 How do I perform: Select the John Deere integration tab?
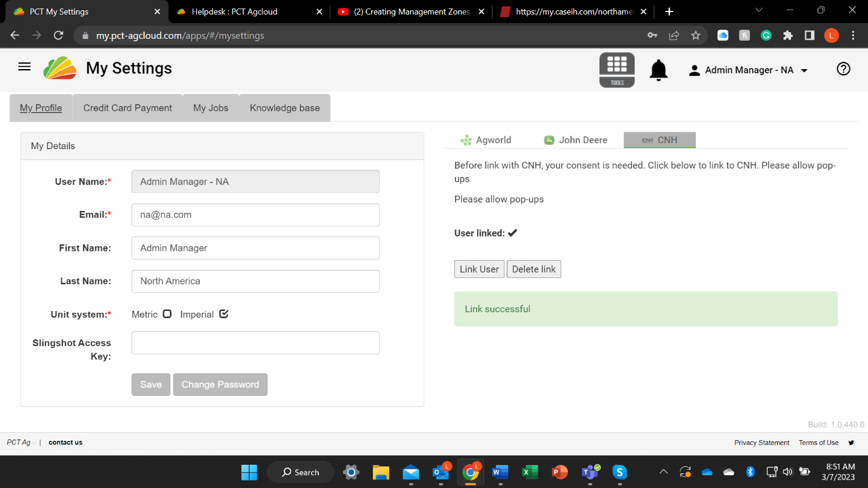tap(576, 140)
